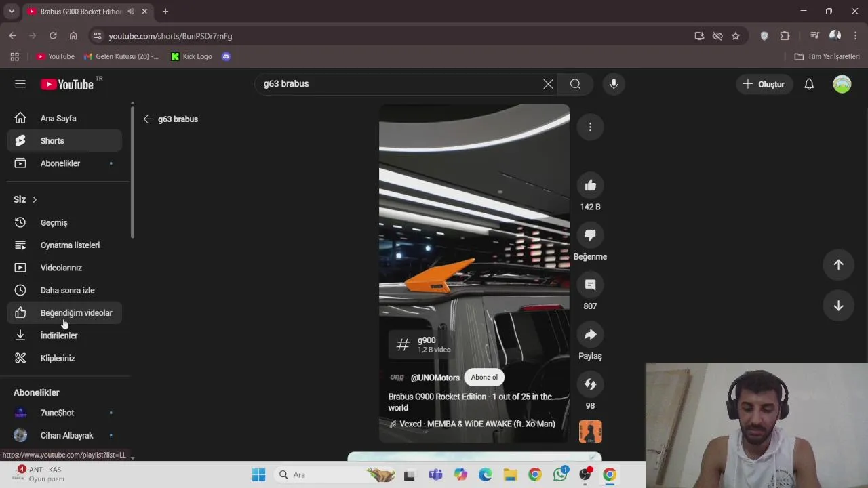Open Microsoft Edge from the taskbar
868x488 pixels.
486,475
